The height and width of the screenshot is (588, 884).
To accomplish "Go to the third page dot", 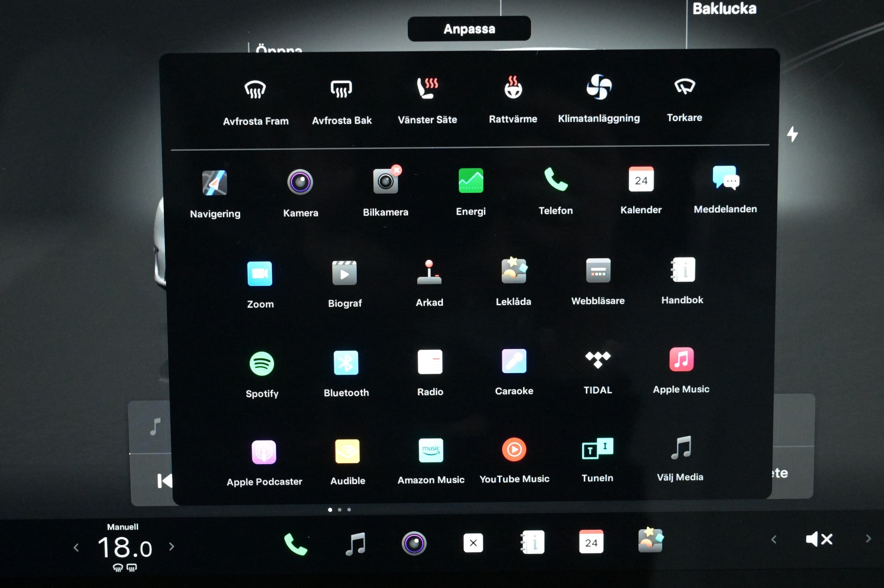I will (x=349, y=510).
